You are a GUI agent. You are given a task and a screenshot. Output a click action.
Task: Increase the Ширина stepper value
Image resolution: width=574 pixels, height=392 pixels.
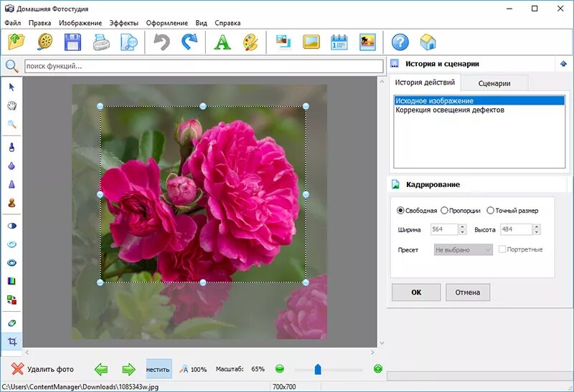[x=462, y=226]
